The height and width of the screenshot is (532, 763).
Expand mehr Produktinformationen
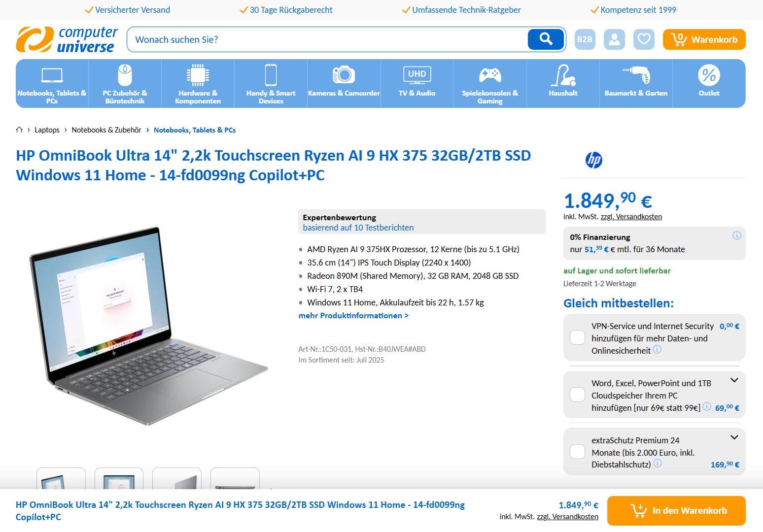click(x=353, y=315)
